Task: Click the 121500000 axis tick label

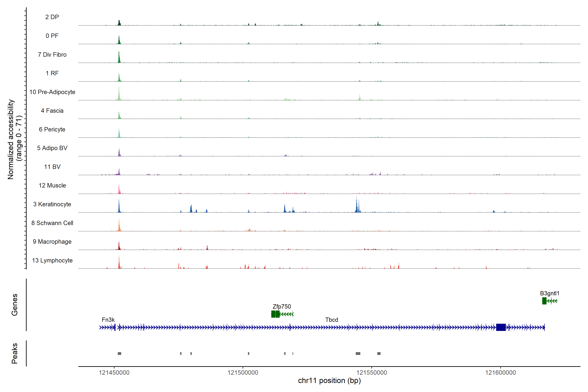Action: point(243,373)
